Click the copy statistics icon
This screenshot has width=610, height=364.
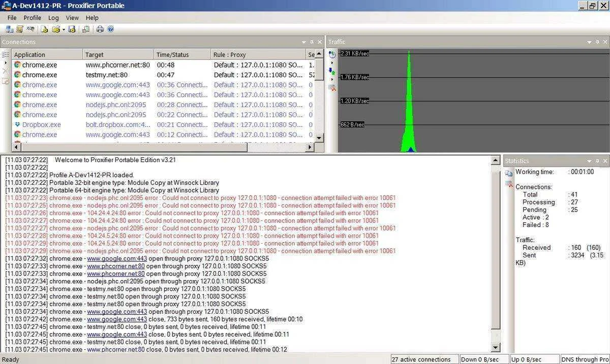pyautogui.click(x=509, y=173)
